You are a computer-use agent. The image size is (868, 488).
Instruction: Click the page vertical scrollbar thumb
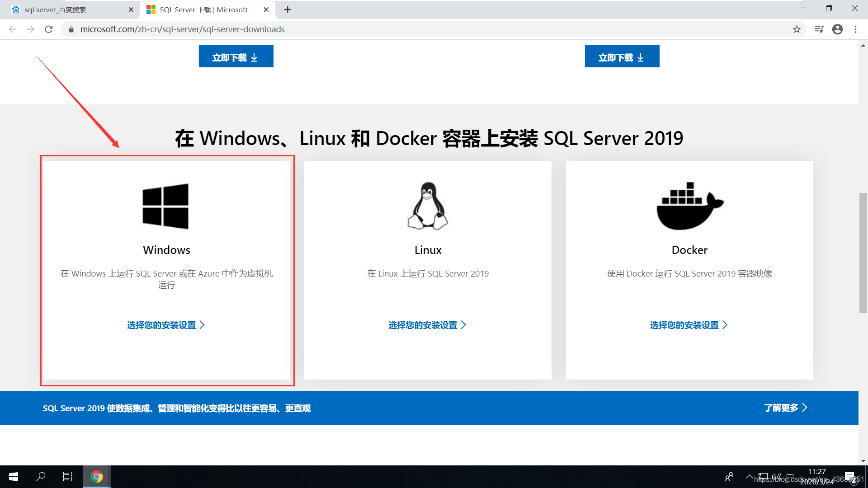pos(863,253)
